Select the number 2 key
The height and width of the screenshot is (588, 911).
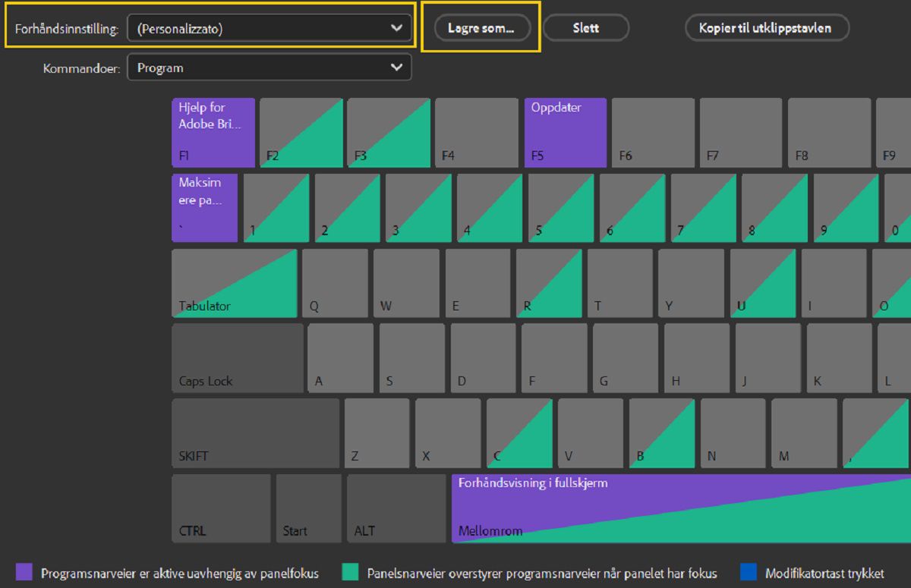[x=348, y=208]
